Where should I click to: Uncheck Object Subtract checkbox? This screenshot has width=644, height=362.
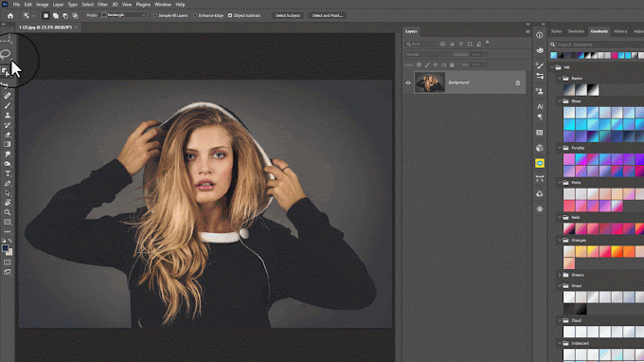coord(230,15)
